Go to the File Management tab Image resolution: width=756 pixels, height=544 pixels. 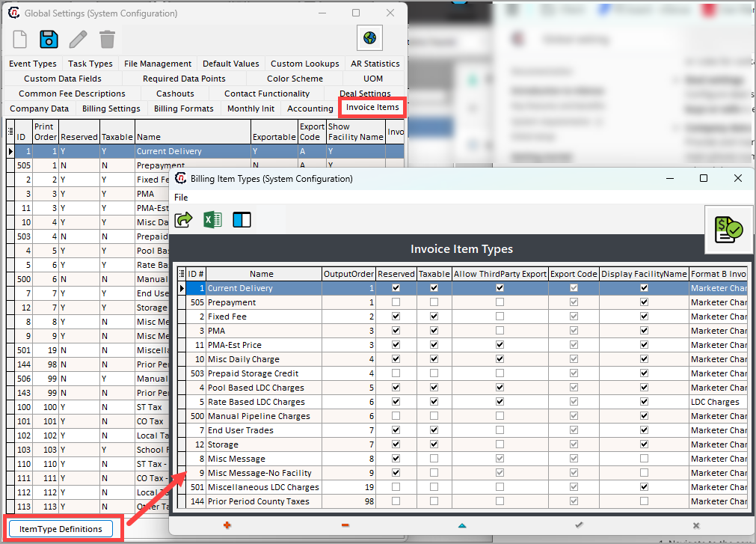tap(158, 64)
